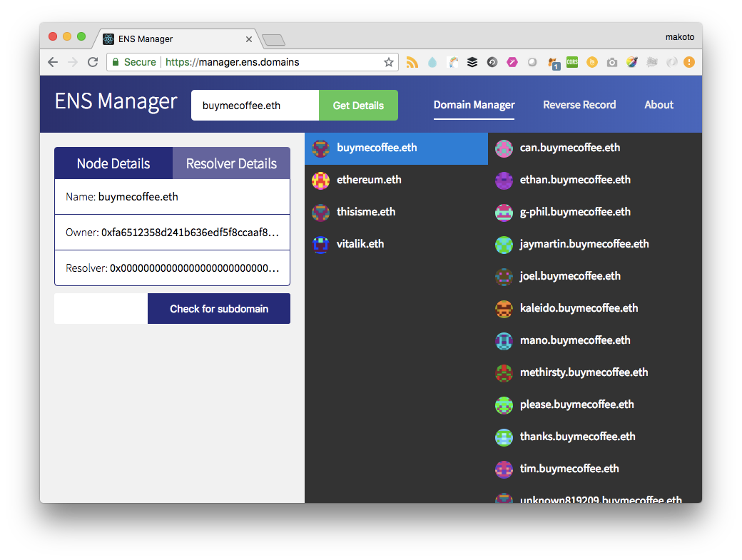Viewport: 742px width, 560px height.
Task: Click the ENS Manager logo title
Action: pyautogui.click(x=116, y=101)
